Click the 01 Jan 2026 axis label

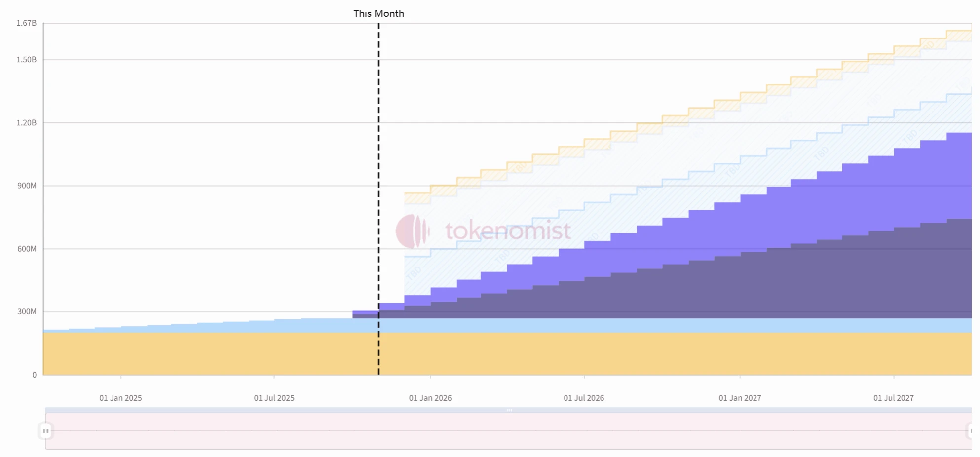[x=430, y=398]
